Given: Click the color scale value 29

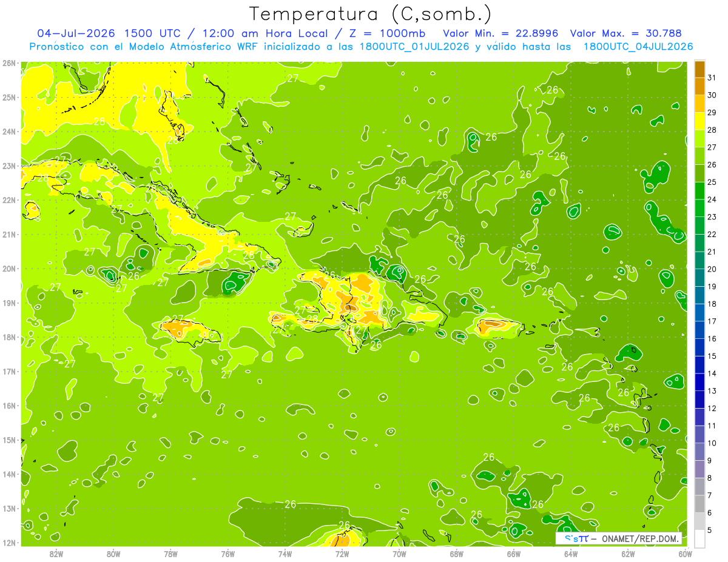Looking at the screenshot, I should click(712, 113).
